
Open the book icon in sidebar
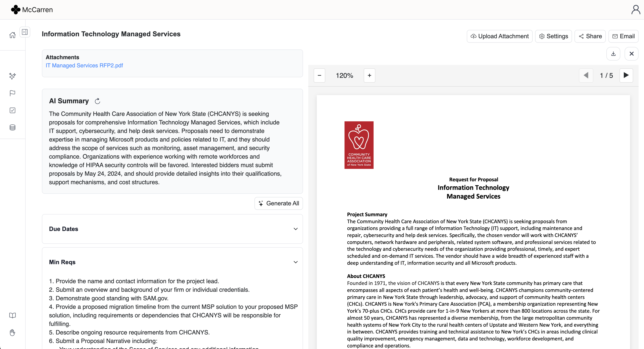click(12, 315)
